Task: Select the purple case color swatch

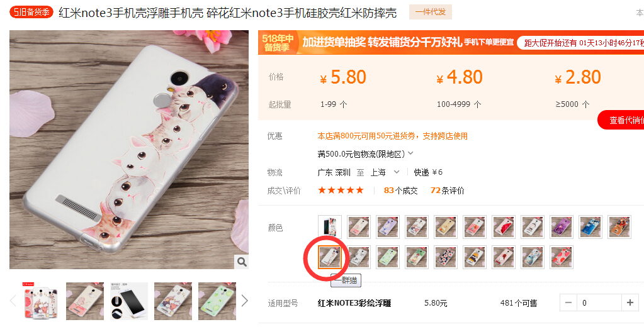Action: [562, 227]
